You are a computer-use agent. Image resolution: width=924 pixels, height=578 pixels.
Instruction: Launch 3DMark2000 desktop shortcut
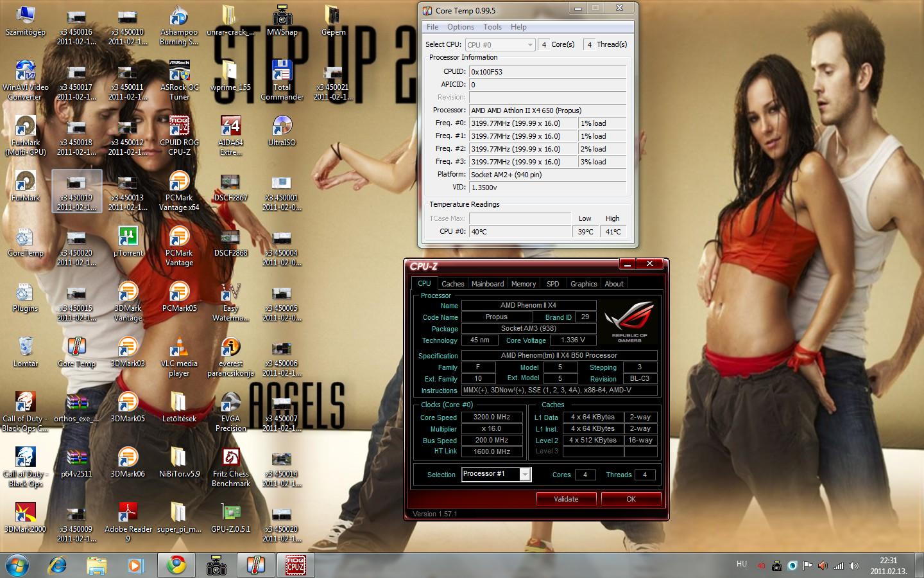point(25,518)
